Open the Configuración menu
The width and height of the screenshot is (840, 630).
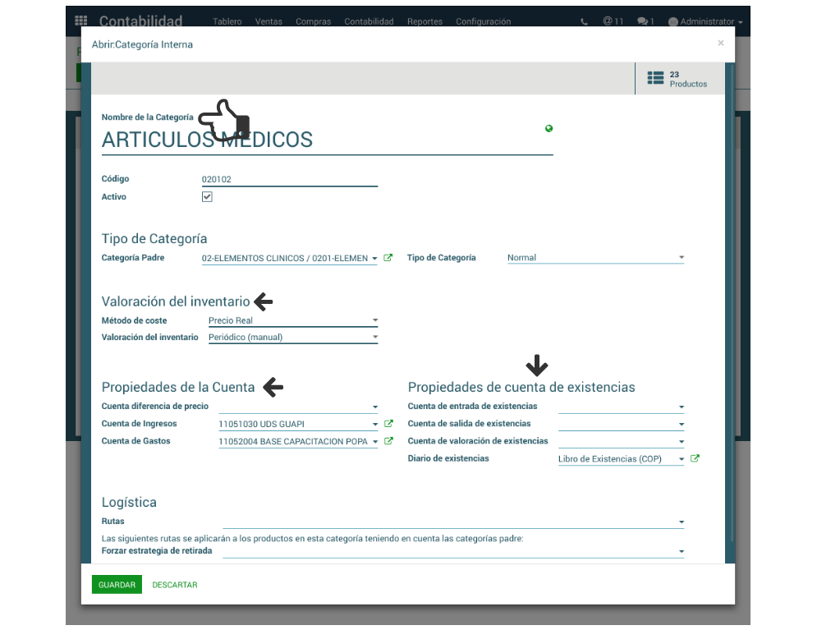click(x=483, y=22)
